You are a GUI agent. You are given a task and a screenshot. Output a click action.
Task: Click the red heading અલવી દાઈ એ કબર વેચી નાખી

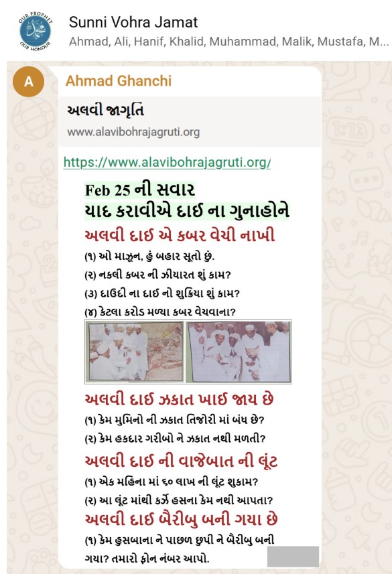pyautogui.click(x=180, y=234)
